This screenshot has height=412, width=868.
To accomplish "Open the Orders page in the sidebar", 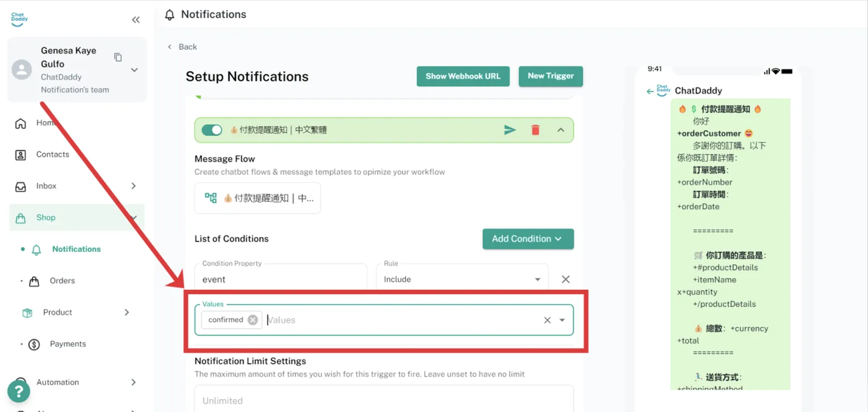I will (62, 281).
